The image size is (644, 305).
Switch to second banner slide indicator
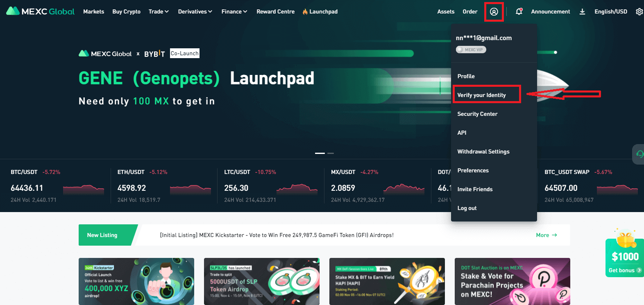[331, 153]
